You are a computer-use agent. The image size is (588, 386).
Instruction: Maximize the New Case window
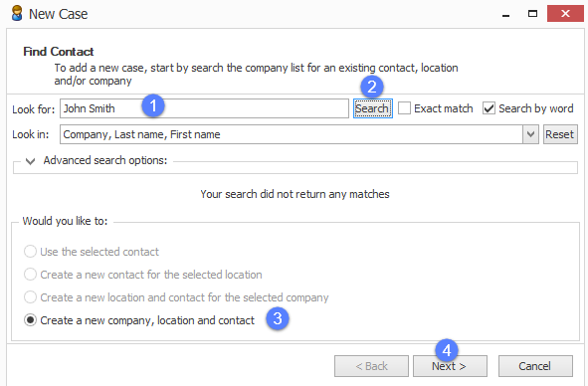click(x=532, y=14)
